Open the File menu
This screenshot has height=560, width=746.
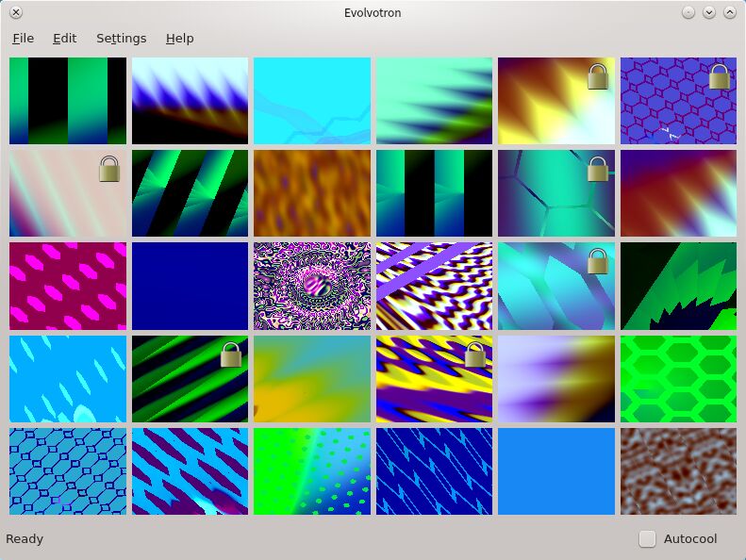(x=23, y=39)
